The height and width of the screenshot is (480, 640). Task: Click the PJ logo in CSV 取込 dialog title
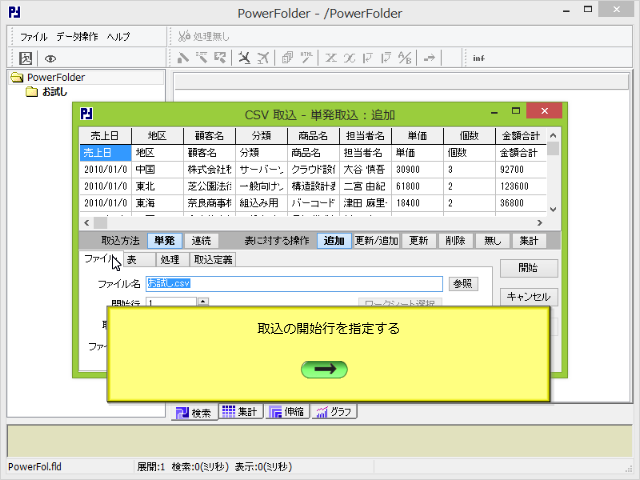coord(87,113)
